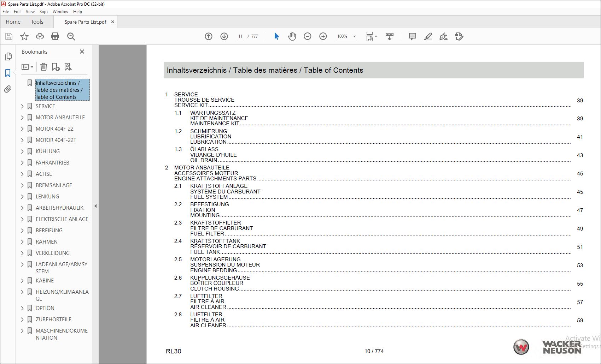Open the Sign menu

pyautogui.click(x=43, y=12)
